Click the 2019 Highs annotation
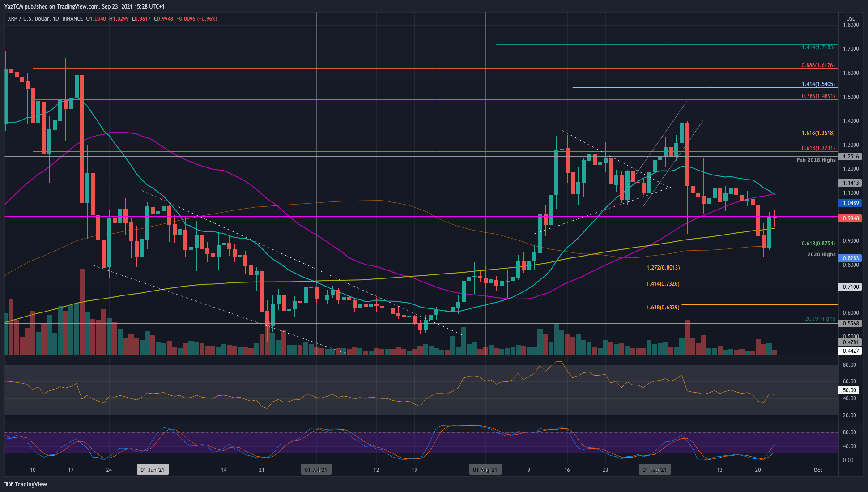868x492 pixels. [x=820, y=319]
